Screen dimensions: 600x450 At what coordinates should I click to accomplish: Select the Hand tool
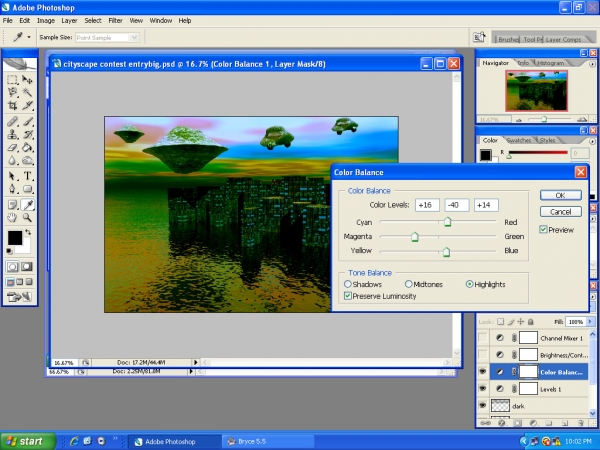(13, 218)
